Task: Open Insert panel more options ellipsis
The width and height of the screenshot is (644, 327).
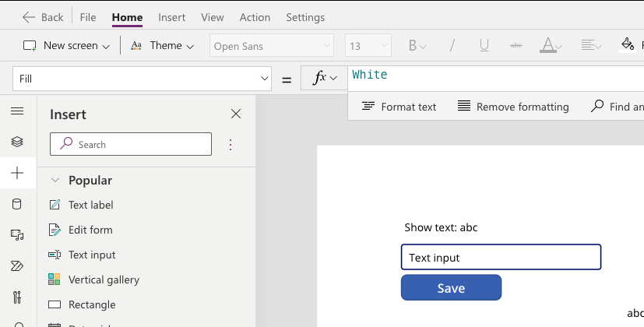Action: coord(231,144)
